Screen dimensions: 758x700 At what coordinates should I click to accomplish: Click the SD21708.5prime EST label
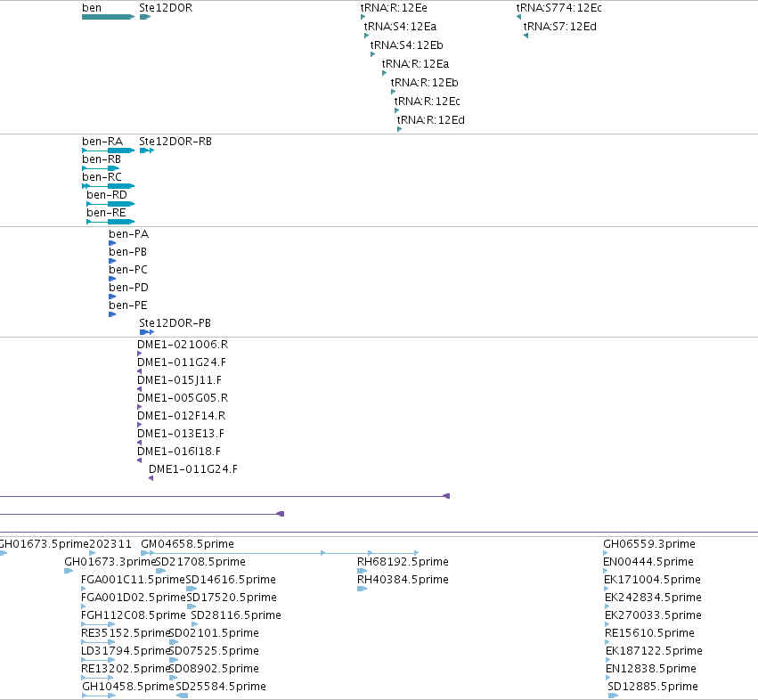200,562
